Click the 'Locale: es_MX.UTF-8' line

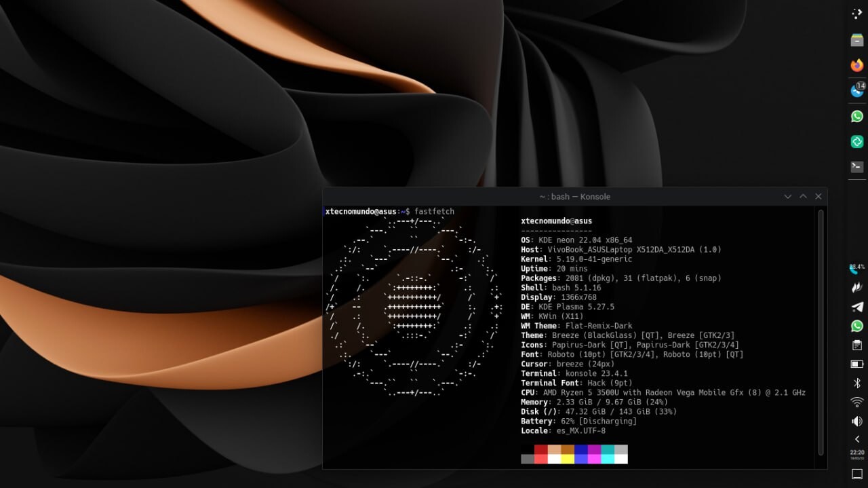[x=563, y=430]
